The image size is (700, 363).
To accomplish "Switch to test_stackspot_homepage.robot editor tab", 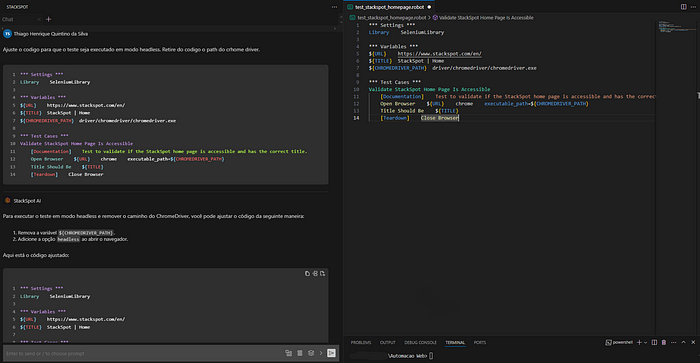I will (389, 7).
